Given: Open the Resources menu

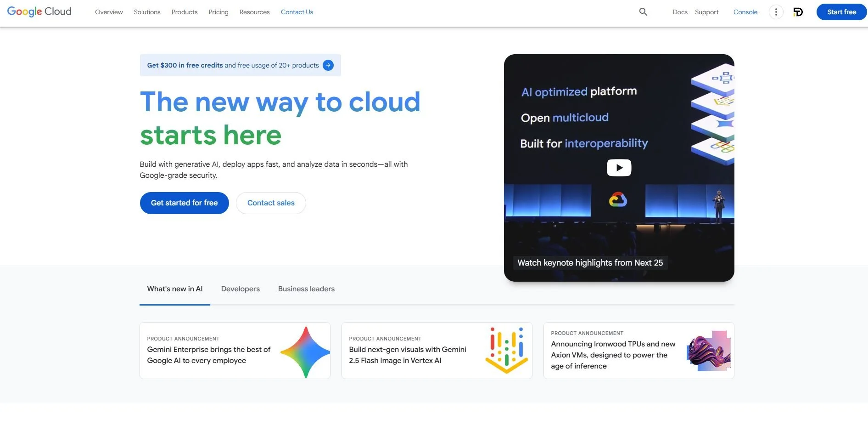Looking at the screenshot, I should [254, 12].
